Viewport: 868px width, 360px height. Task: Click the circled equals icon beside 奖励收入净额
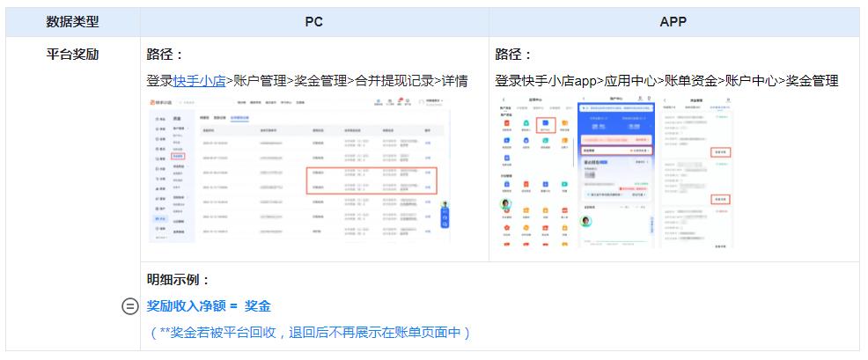(x=129, y=305)
